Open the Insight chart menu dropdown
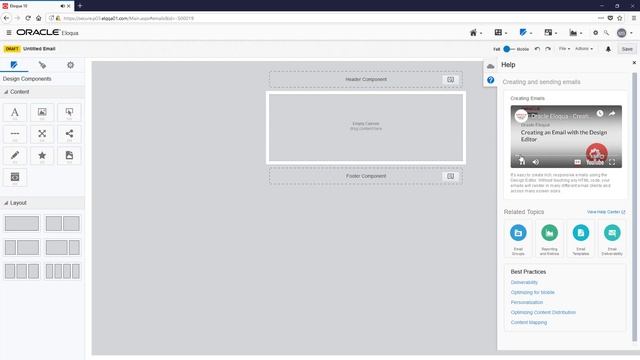 (x=576, y=33)
